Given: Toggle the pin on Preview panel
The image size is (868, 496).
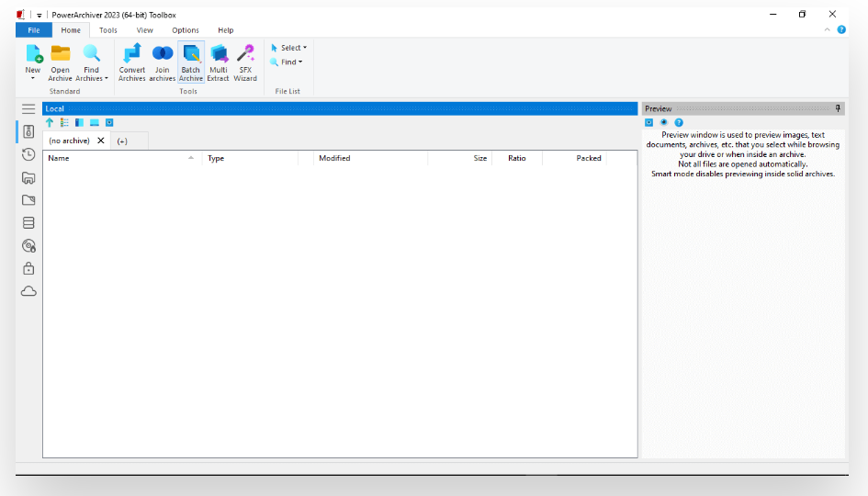Looking at the screenshot, I should tap(837, 108).
